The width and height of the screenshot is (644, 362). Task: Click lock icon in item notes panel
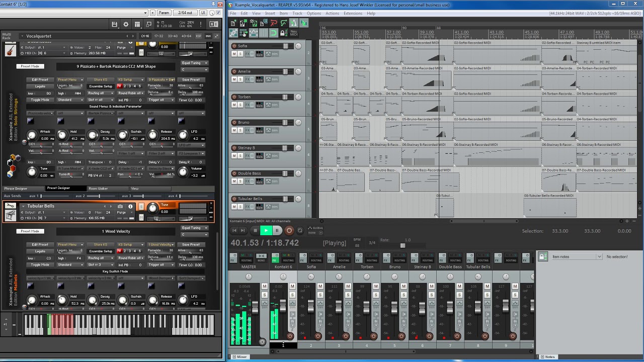[x=543, y=256]
